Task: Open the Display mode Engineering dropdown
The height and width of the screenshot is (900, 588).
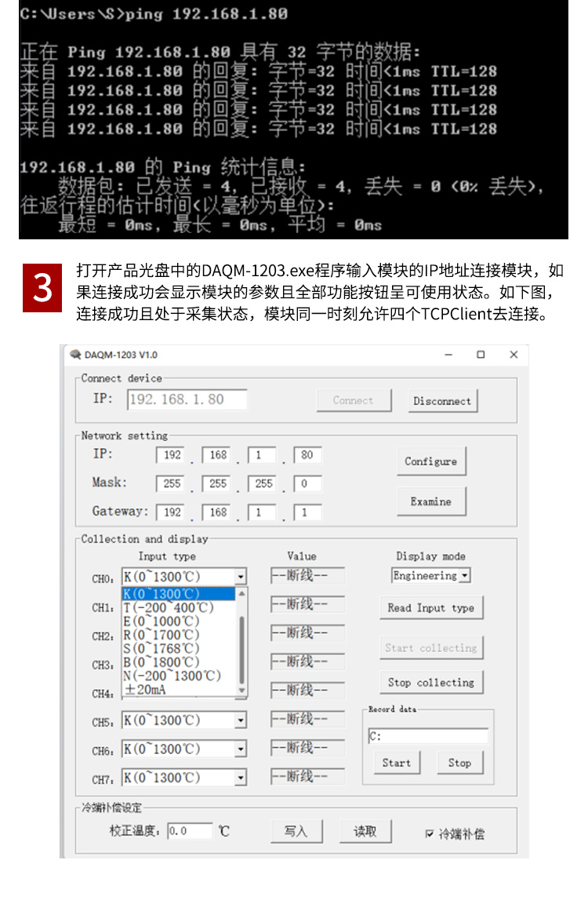Action: point(465,575)
